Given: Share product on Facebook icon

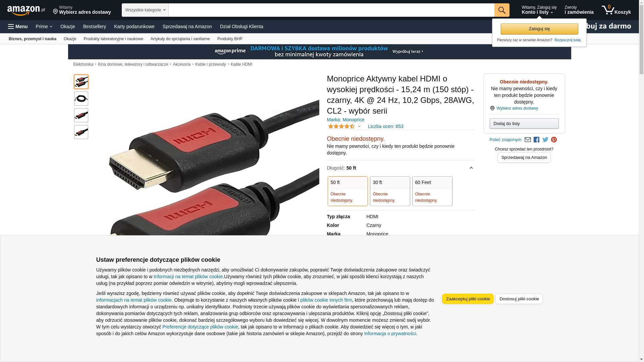Looking at the screenshot, I should (536, 140).
